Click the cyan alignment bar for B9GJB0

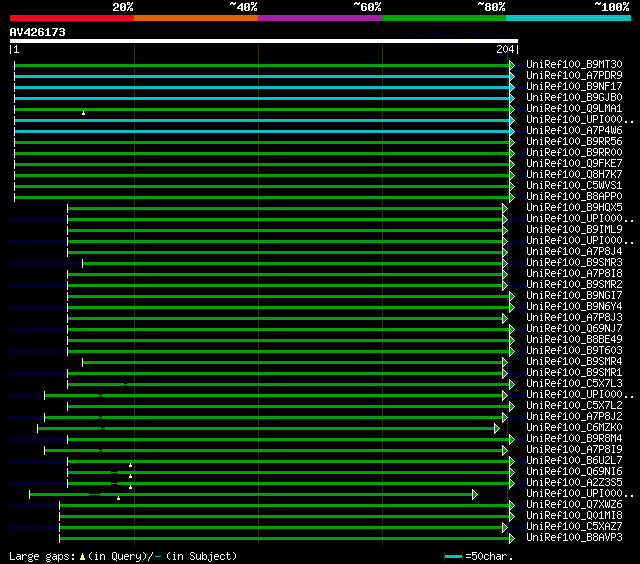262,98
